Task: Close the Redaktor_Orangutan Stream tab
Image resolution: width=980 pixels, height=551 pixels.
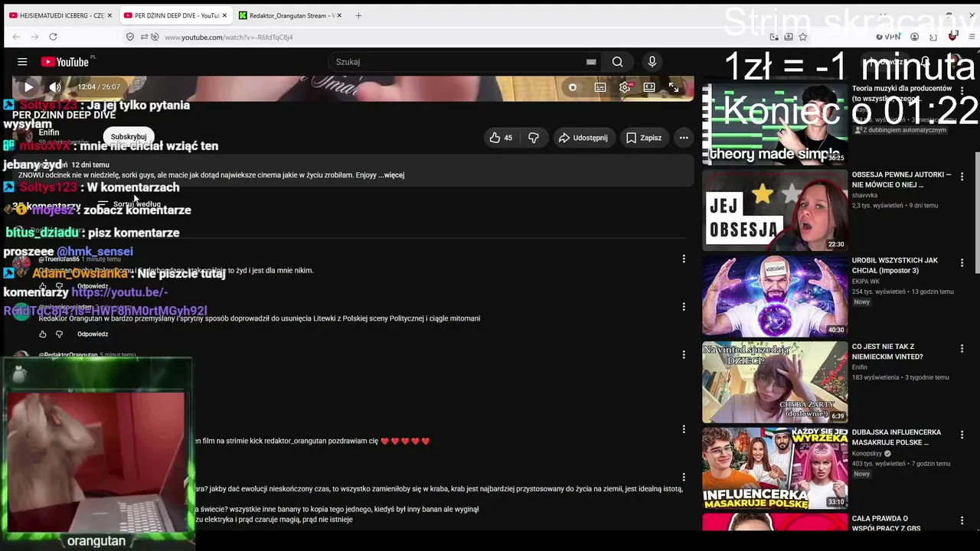Action: coord(338,15)
